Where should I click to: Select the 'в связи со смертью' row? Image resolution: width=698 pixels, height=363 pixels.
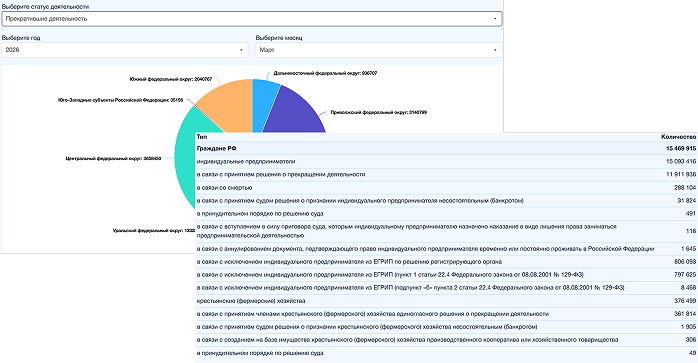point(446,188)
